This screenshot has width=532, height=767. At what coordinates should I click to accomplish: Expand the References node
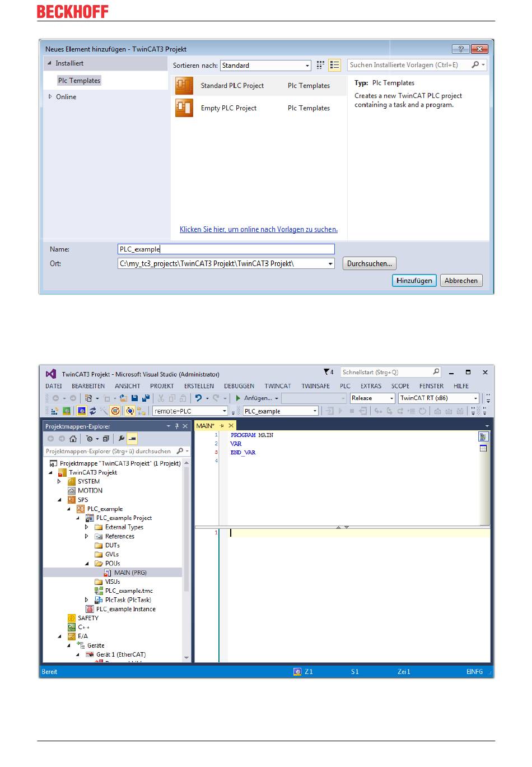pos(86,536)
